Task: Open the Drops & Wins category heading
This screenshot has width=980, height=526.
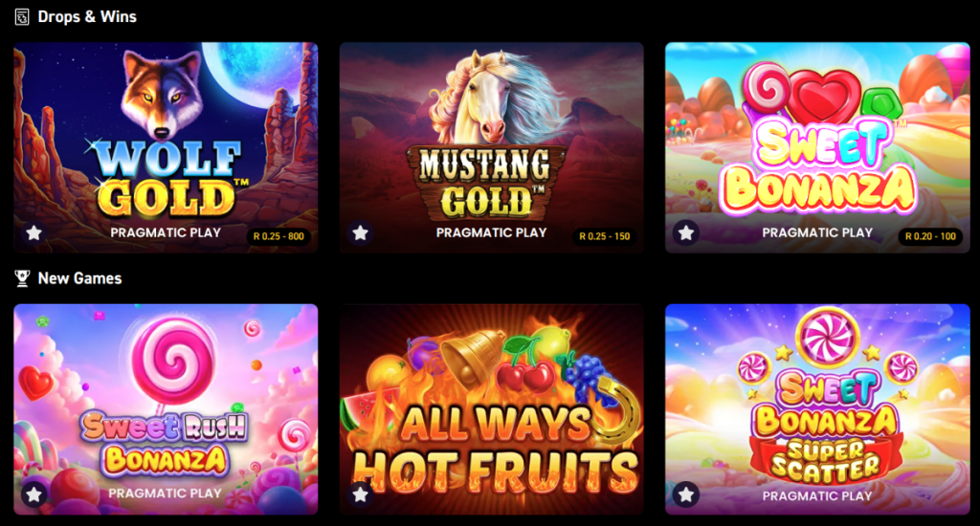Action: point(87,17)
